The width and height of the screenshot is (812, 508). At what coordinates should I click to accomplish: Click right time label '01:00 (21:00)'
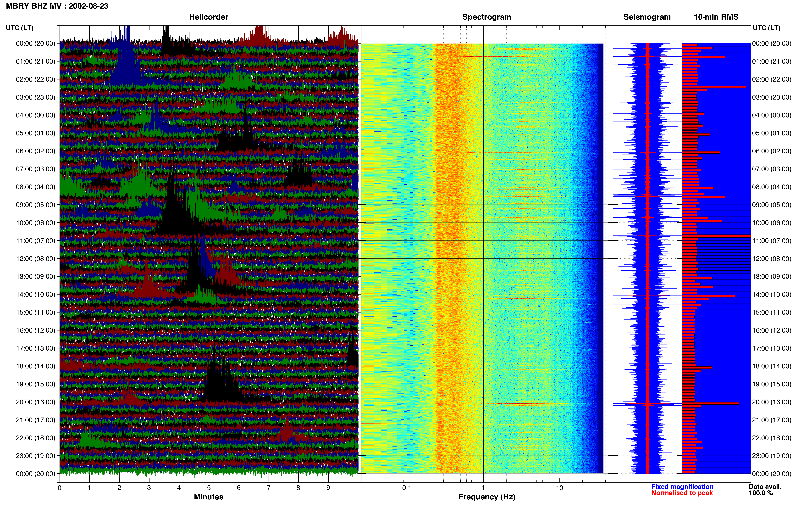point(772,61)
